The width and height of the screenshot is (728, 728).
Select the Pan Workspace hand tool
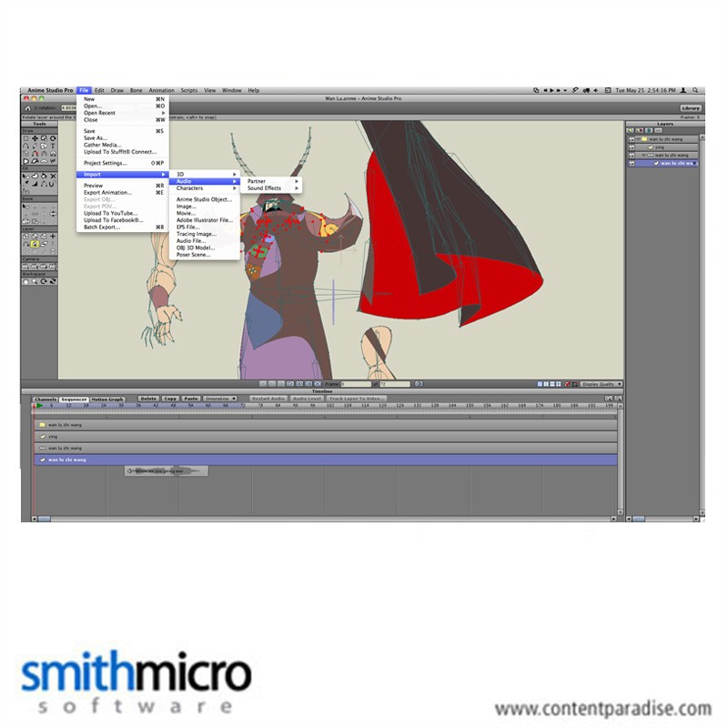[x=26, y=281]
